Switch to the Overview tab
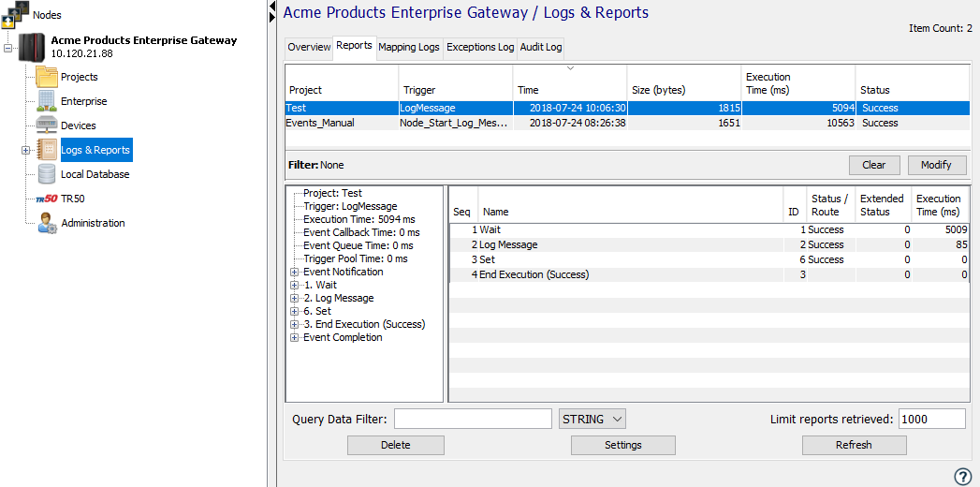The width and height of the screenshot is (980, 487). (309, 48)
